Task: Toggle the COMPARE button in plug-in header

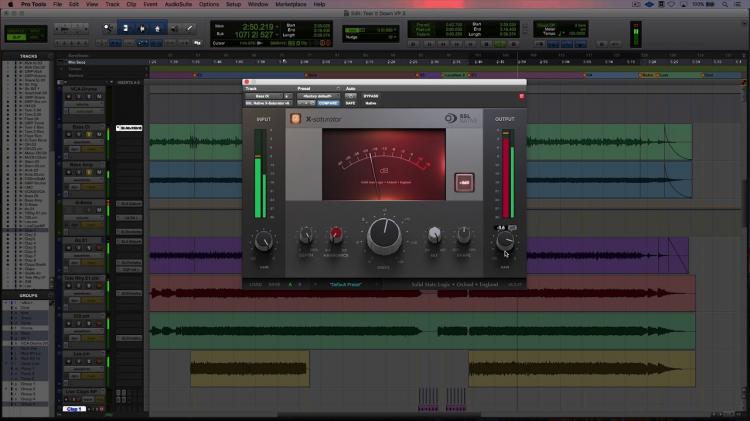Action: (328, 103)
